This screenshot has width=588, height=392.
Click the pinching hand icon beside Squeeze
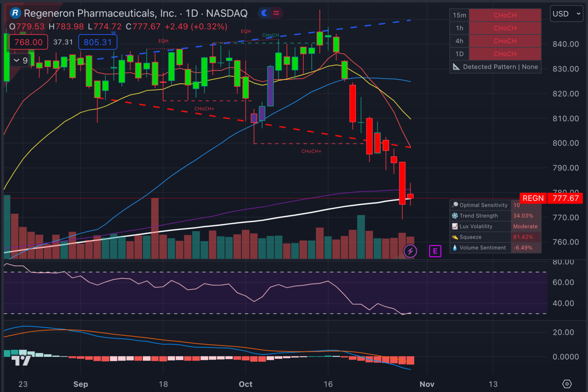(455, 237)
